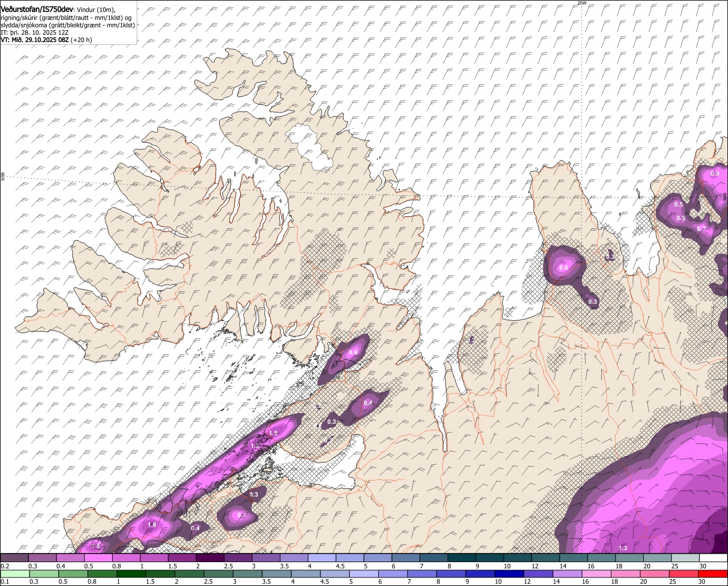Pick lower legend pink swatch 18 to 20

coord(627,574)
